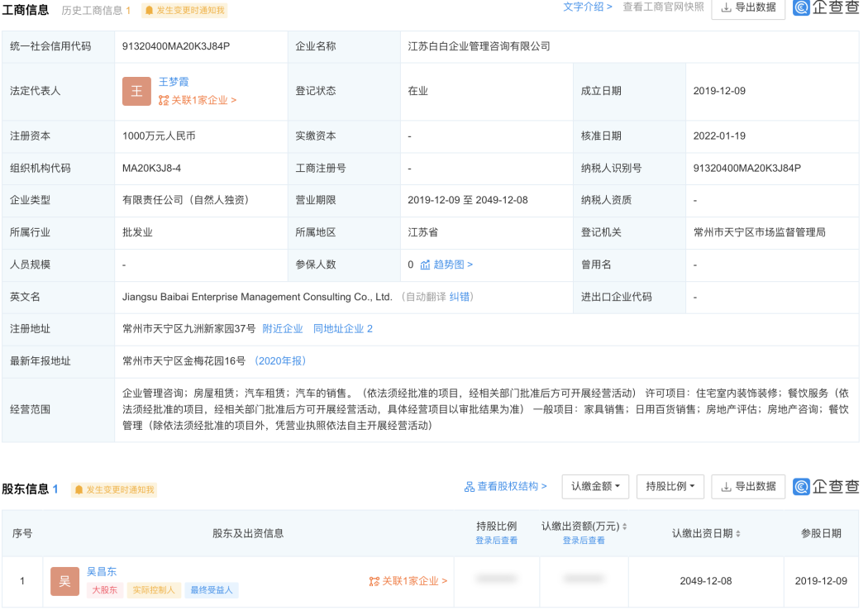
Task: Click the 吴 avatar of shareholder 吴昌东
Action: (x=64, y=581)
